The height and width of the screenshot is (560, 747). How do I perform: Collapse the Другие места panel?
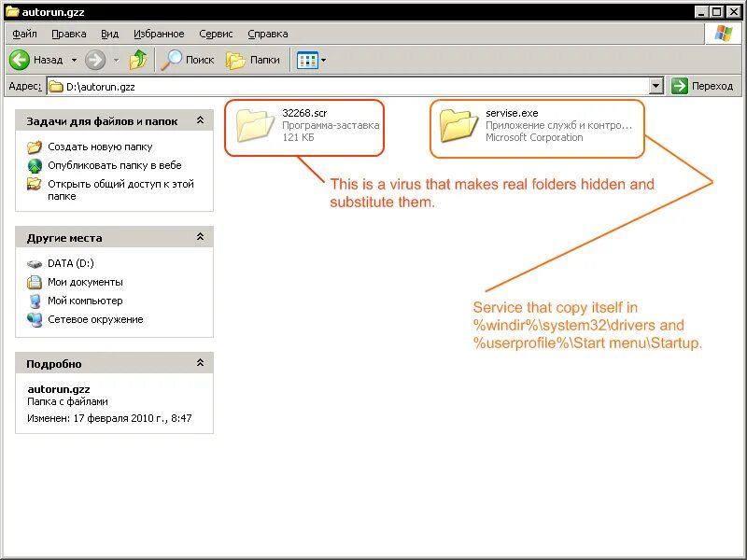coord(201,237)
